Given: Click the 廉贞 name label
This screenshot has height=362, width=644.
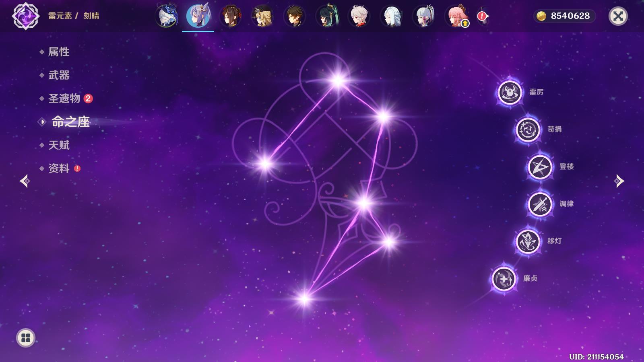Looking at the screenshot, I should coord(530,278).
